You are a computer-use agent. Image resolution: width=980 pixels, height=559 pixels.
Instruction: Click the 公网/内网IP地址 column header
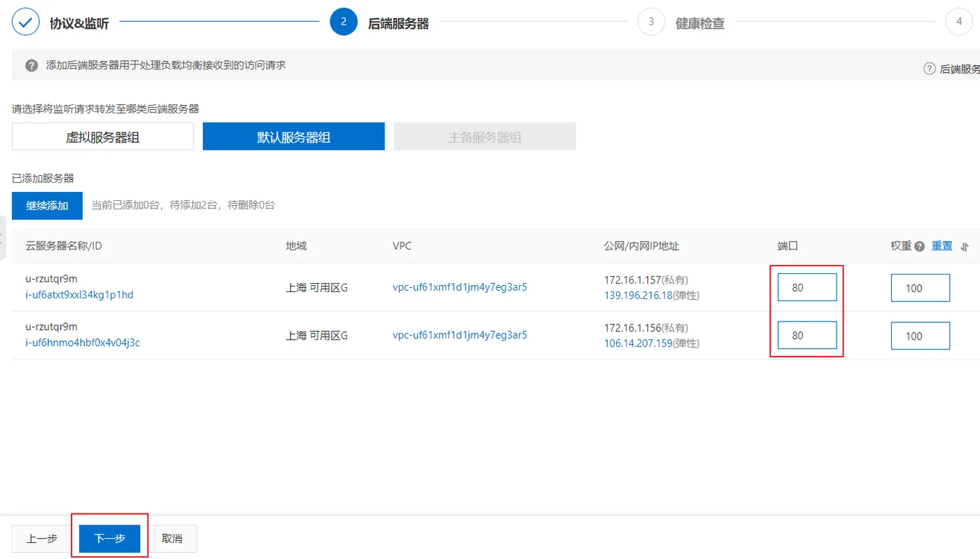pos(642,246)
